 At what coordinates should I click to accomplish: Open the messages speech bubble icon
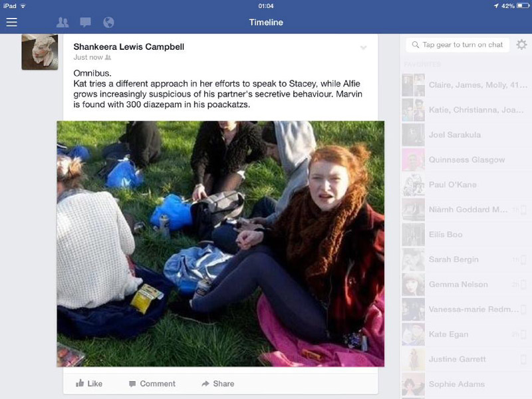point(85,23)
